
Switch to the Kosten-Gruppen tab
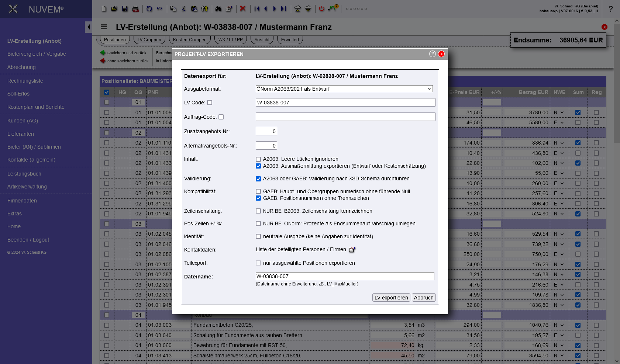pos(190,40)
